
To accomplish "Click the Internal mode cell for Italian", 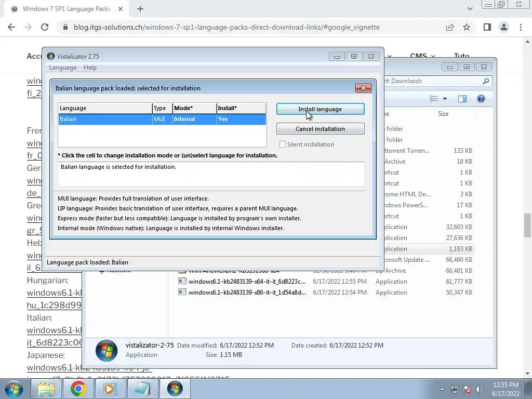I will pos(194,119).
